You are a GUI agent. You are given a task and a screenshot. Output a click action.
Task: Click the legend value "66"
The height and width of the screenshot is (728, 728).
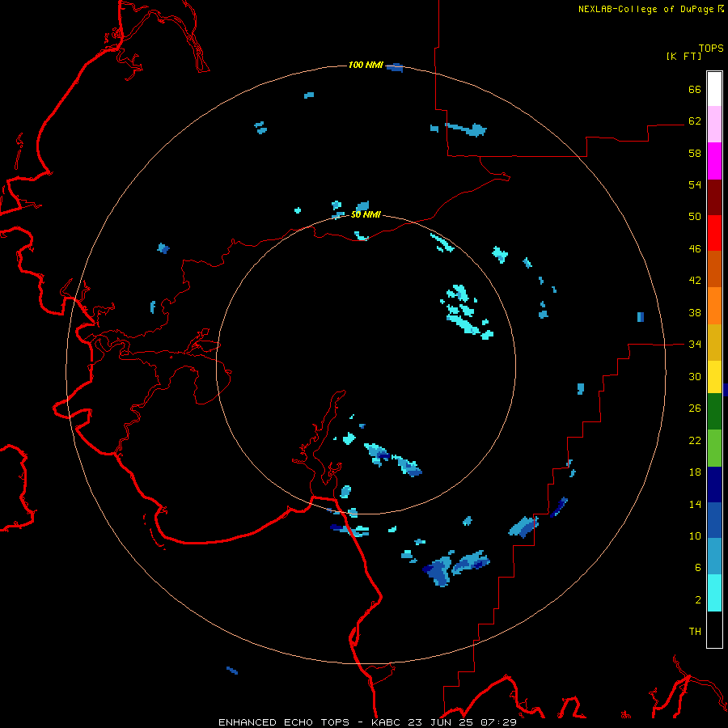(695, 89)
